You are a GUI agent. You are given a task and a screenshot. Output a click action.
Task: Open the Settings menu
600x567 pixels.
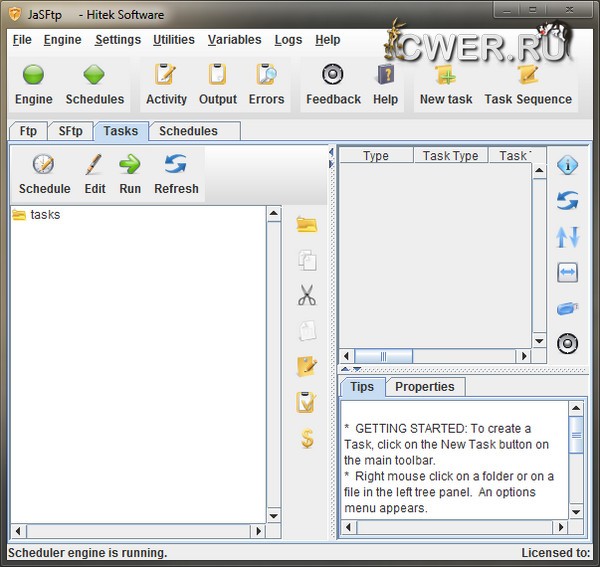(118, 40)
